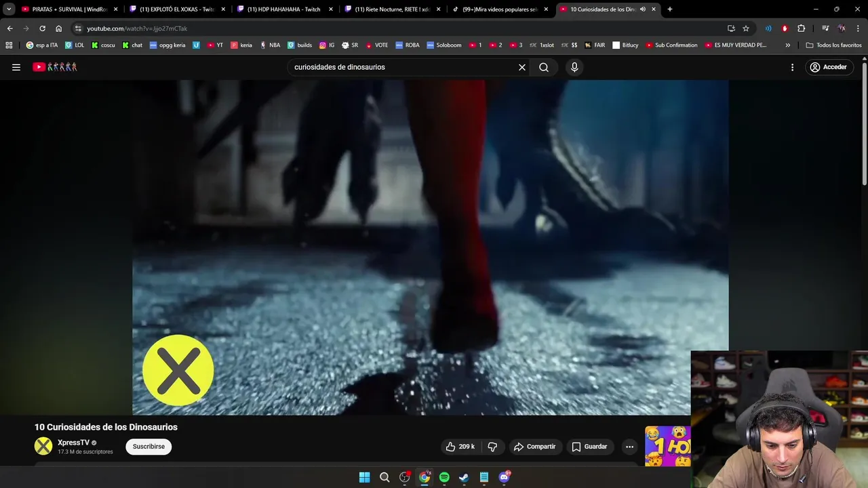Open Chrome profile avatar
This screenshot has width=868, height=488.
coord(842,28)
